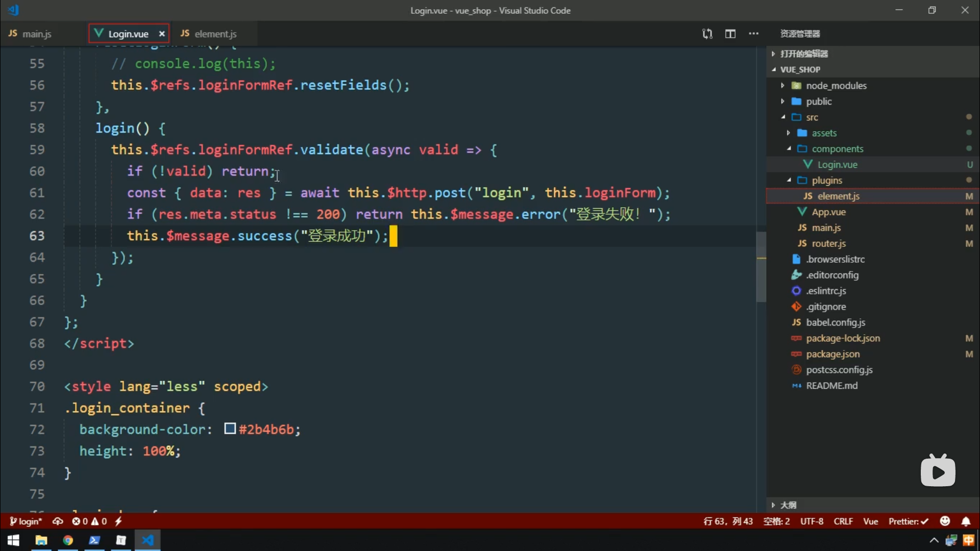Click the feedback smiley icon
This screenshot has height=551, width=980.
pyautogui.click(x=945, y=521)
